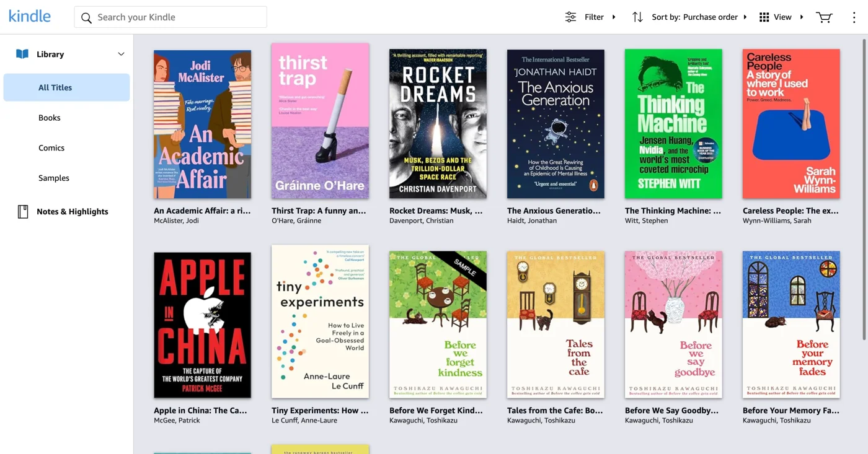The height and width of the screenshot is (454, 868).
Task: Click title 'Before Your Memory Fa...'
Action: click(791, 410)
